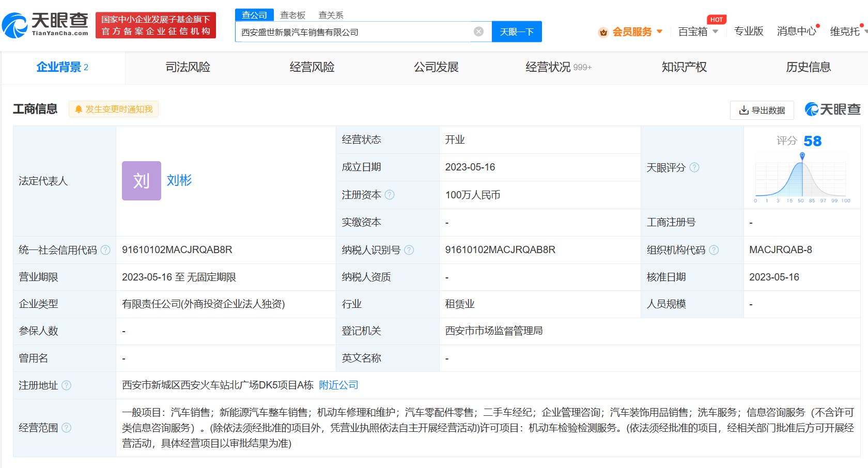Viewport: 868px width, 468px height.
Task: Click the credit code 91610102MACJRQAB8R under 统一社会信用代码
Action: point(177,250)
